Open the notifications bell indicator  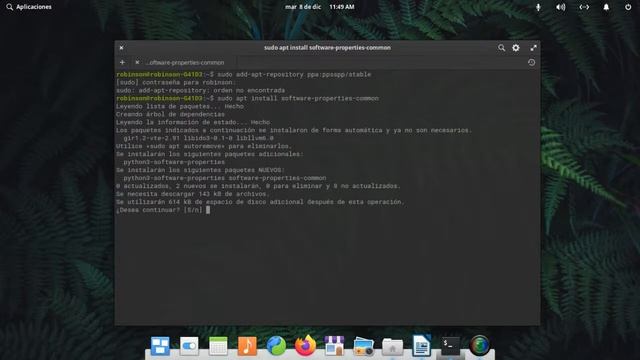[607, 7]
